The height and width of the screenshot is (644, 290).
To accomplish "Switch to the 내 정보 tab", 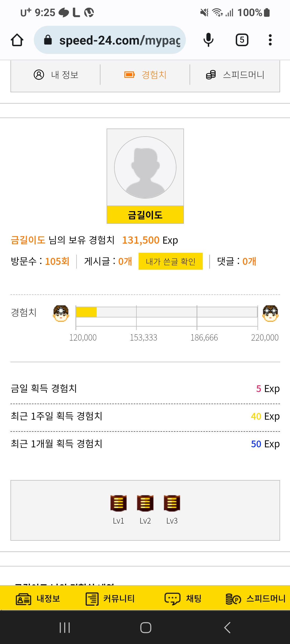I will (56, 75).
